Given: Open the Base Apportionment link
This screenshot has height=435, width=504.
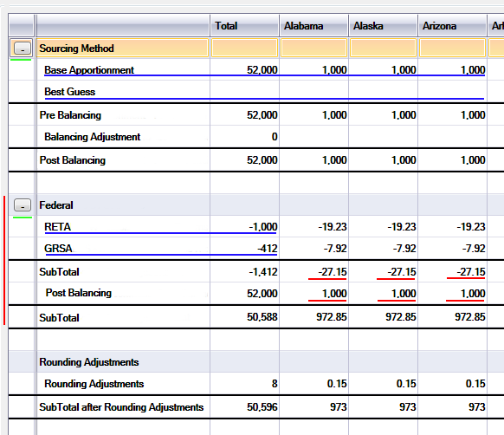Looking at the screenshot, I should tap(89, 70).
